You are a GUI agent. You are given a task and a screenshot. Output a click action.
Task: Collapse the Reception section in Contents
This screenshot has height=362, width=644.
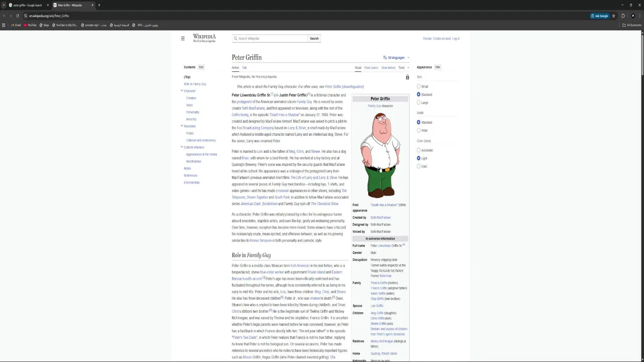pos(182,126)
